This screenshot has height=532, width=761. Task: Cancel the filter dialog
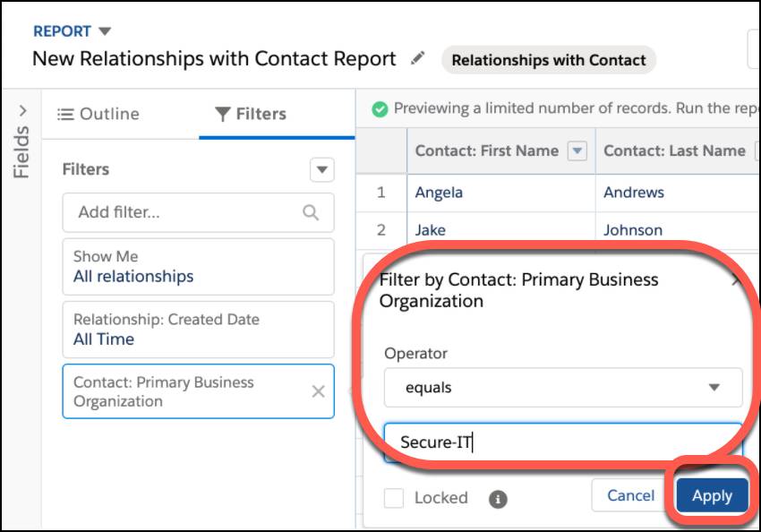(x=630, y=495)
